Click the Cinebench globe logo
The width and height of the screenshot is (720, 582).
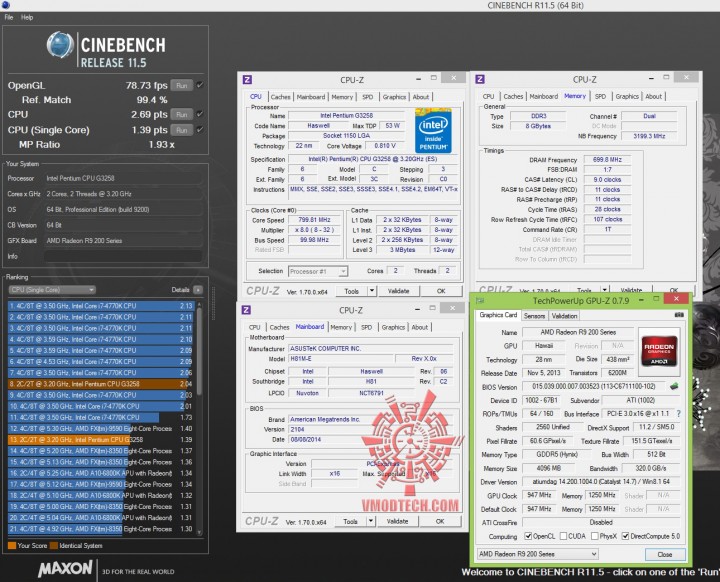coord(60,45)
